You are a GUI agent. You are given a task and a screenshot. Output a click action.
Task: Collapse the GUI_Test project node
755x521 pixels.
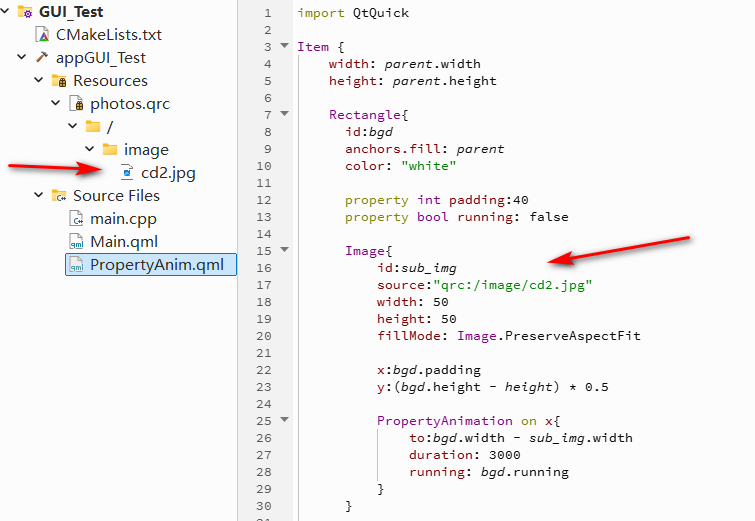coord(5,11)
